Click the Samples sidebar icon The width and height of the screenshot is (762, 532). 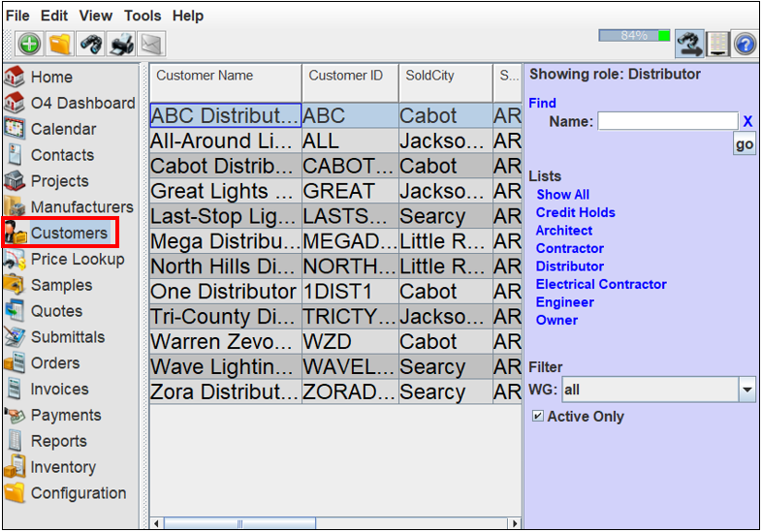click(x=15, y=285)
